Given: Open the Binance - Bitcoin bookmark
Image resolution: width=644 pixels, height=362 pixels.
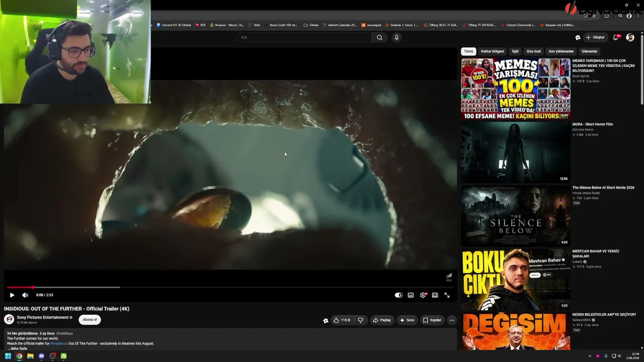Looking at the screenshot, I should click(x=227, y=25).
